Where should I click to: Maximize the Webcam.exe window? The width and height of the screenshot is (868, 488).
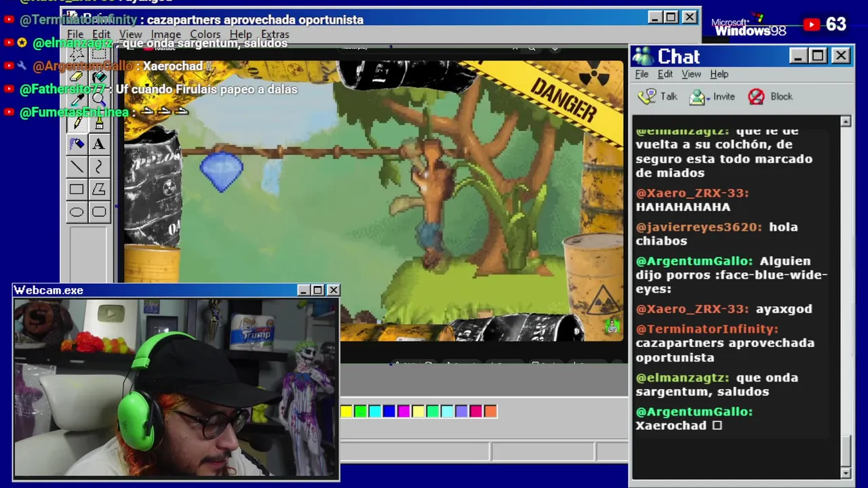pyautogui.click(x=317, y=290)
